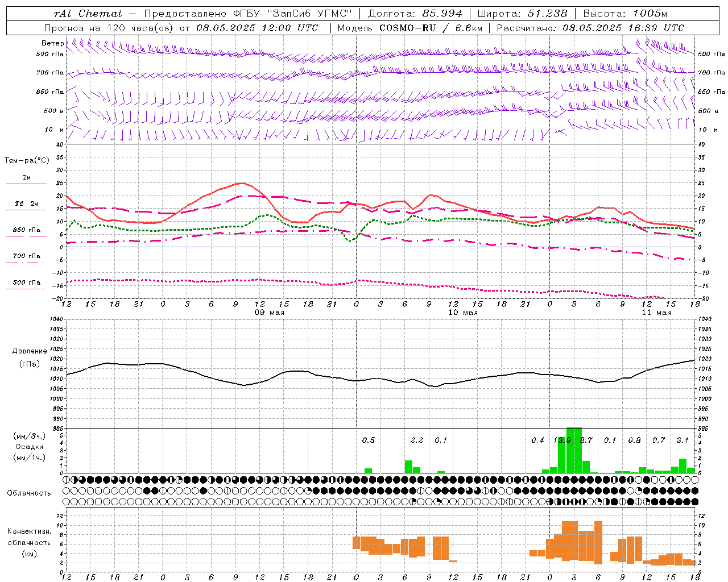Click the 500 м wind level label on the left axis
The image size is (728, 582).
point(54,111)
